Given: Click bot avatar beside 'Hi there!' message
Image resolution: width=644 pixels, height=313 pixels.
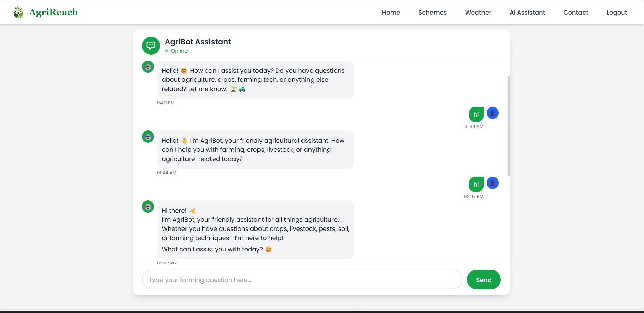Looking at the screenshot, I should click(148, 207).
